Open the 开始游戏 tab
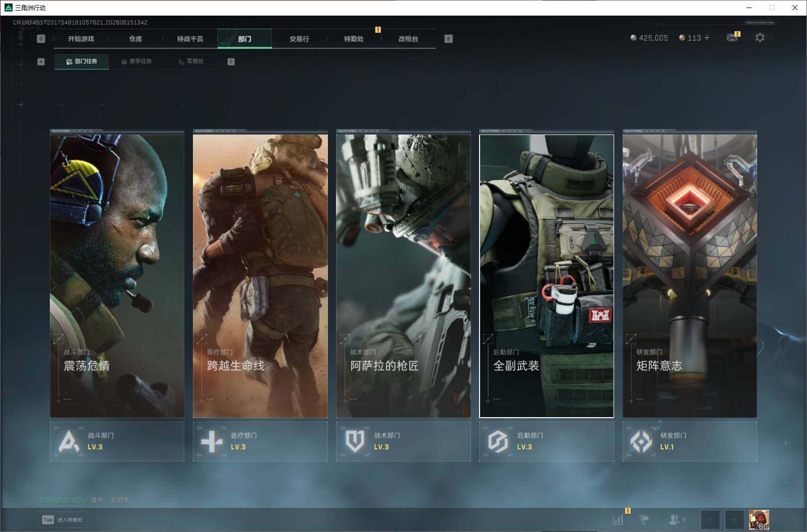Image resolution: width=807 pixels, height=532 pixels. point(81,39)
